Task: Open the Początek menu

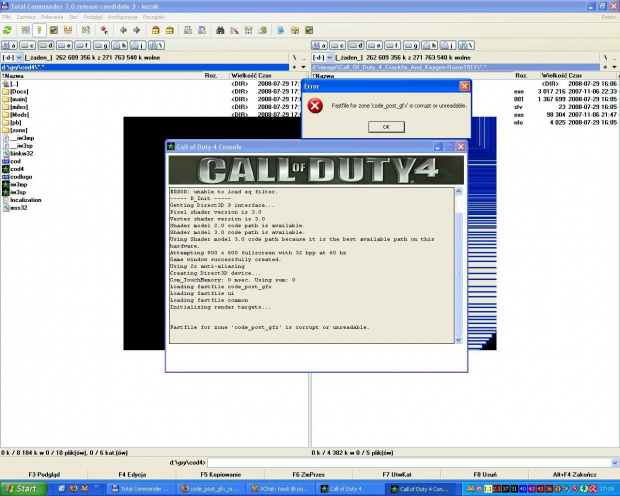Action: [x=153, y=17]
